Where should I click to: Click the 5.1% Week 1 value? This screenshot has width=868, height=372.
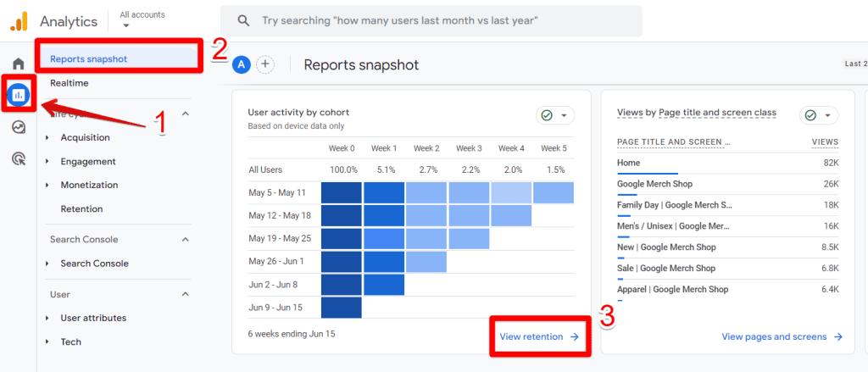click(x=387, y=169)
